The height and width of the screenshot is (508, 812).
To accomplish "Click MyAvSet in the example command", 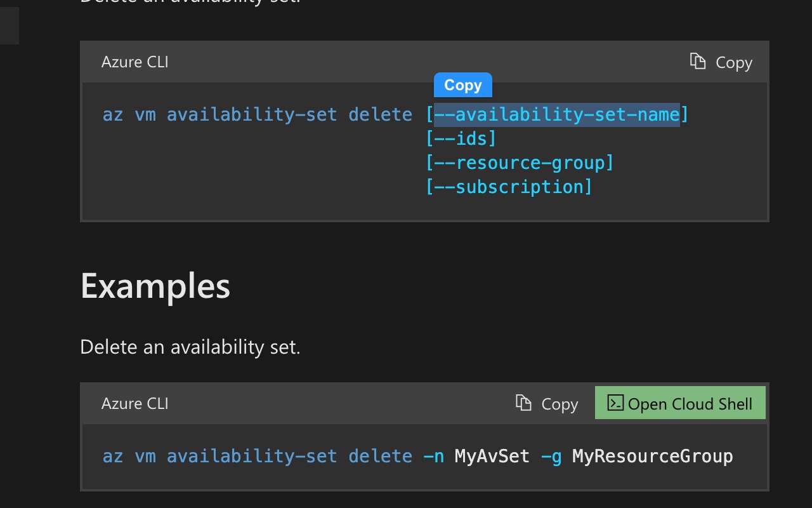I will (492, 457).
